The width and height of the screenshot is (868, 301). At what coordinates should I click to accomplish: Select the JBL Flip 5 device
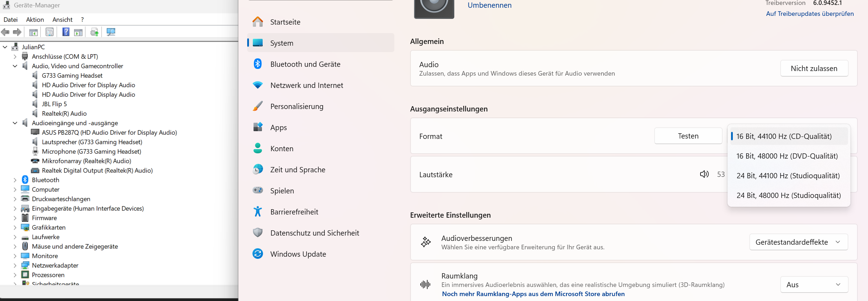(54, 104)
